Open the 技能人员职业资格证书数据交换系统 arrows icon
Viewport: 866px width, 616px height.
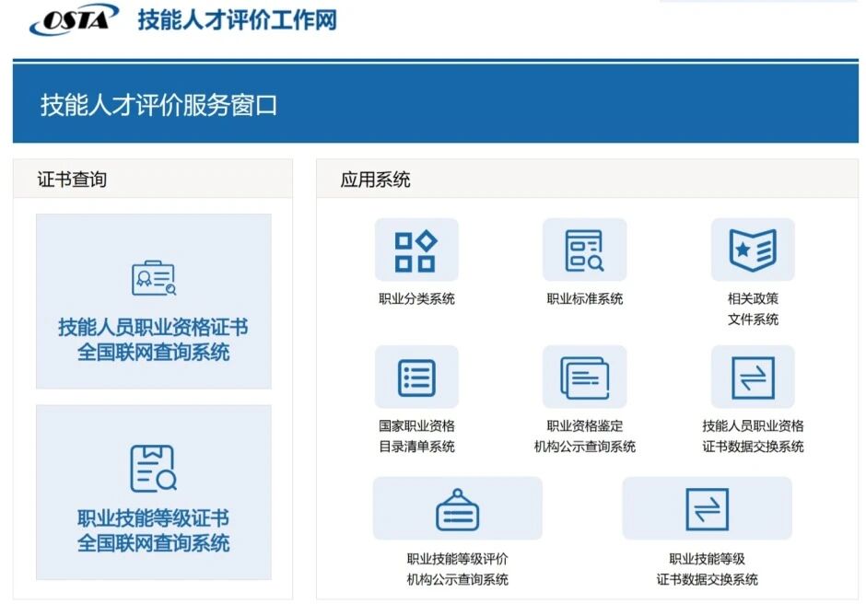pyautogui.click(x=753, y=376)
